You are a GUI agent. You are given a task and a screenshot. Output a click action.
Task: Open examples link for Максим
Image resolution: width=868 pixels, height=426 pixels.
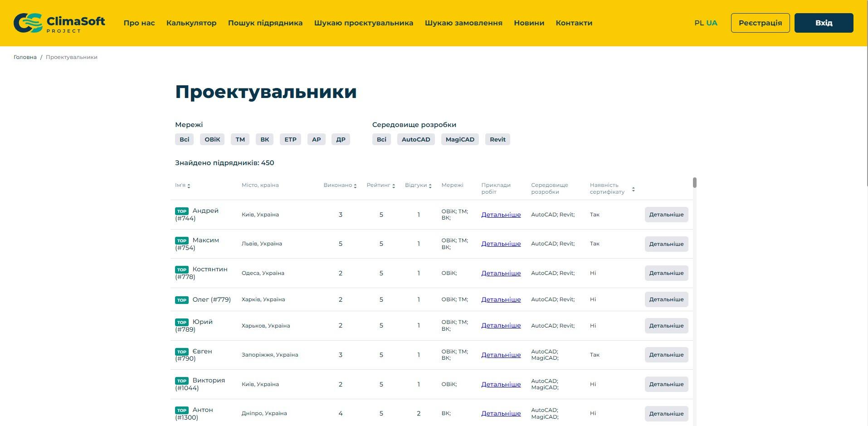tap(501, 244)
